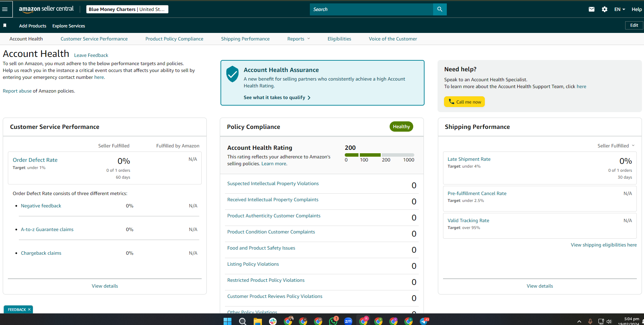Open Listing Policy Violations
Screen dimensions: 644x325
pos(253,264)
